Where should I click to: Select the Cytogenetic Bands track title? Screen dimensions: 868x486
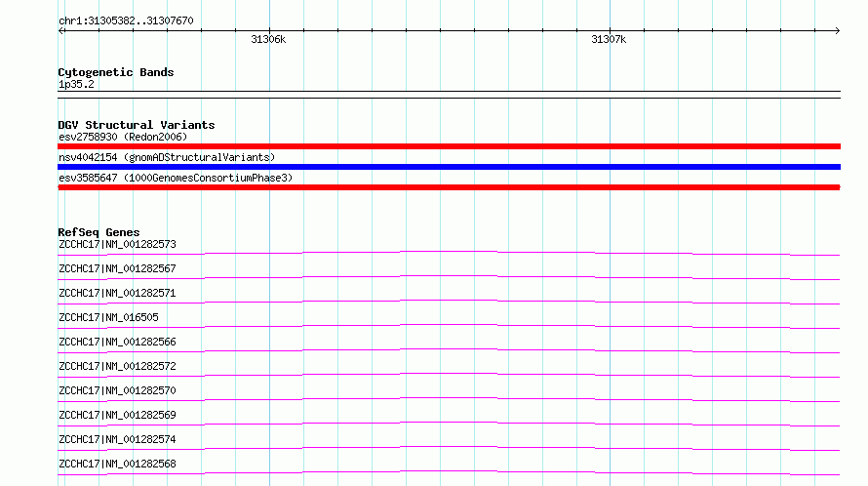coord(116,72)
